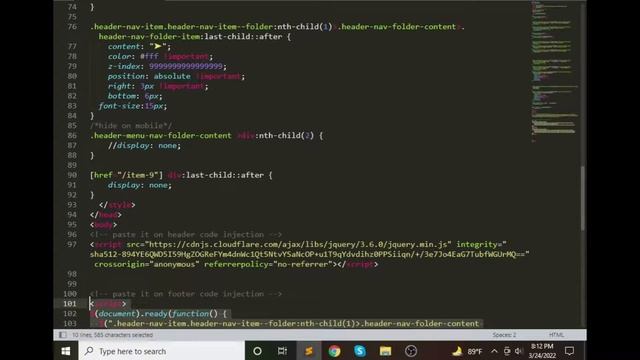Image resolution: width=640 pixels, height=360 pixels.
Task: Click 'crossorigin="anonymous"' attribute text
Action: tap(147, 264)
